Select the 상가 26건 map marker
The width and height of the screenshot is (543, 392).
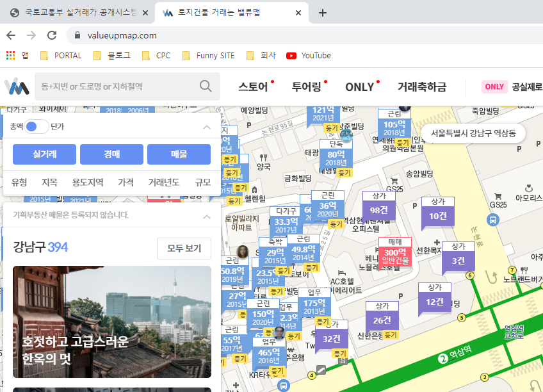pyautogui.click(x=382, y=317)
